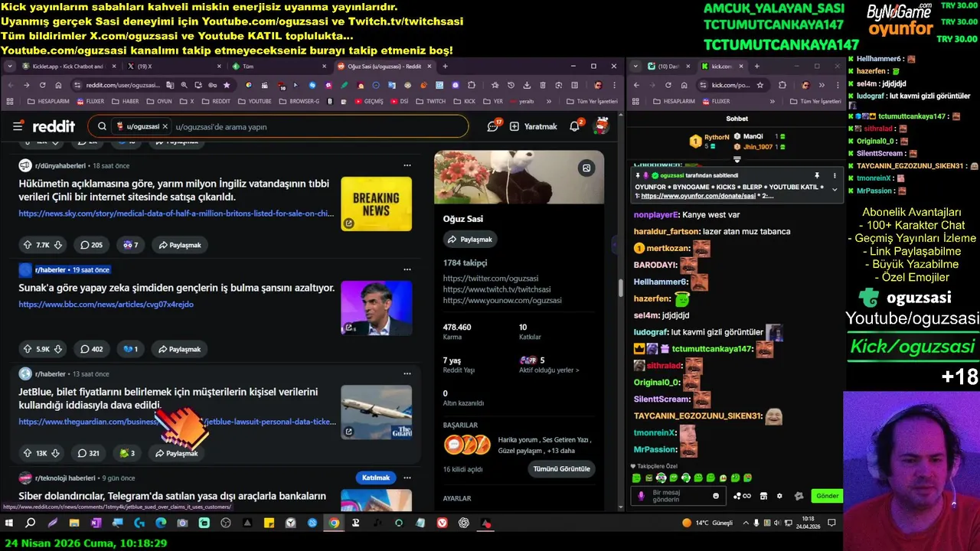Focus the Bir mesaj gönderin chat input

tap(678, 496)
